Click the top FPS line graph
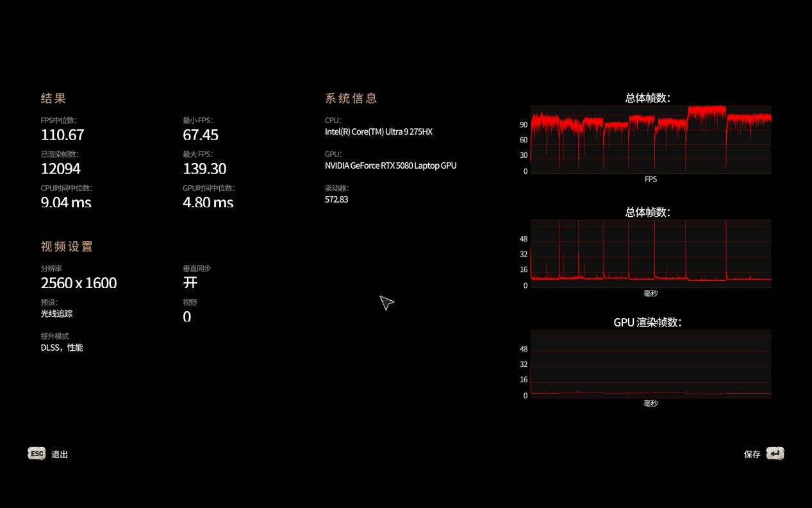Screen dimensions: 812x508 [650, 139]
